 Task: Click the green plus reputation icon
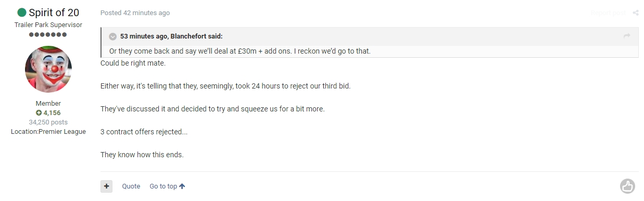(39, 113)
